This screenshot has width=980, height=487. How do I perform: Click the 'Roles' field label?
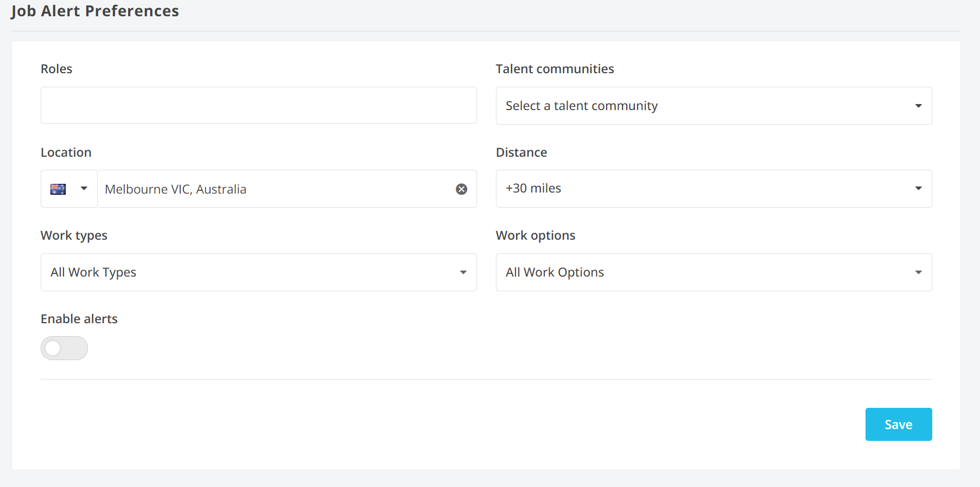(56, 69)
